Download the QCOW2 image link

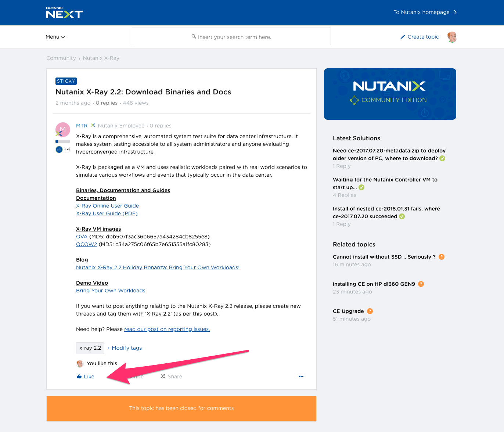tap(86, 244)
